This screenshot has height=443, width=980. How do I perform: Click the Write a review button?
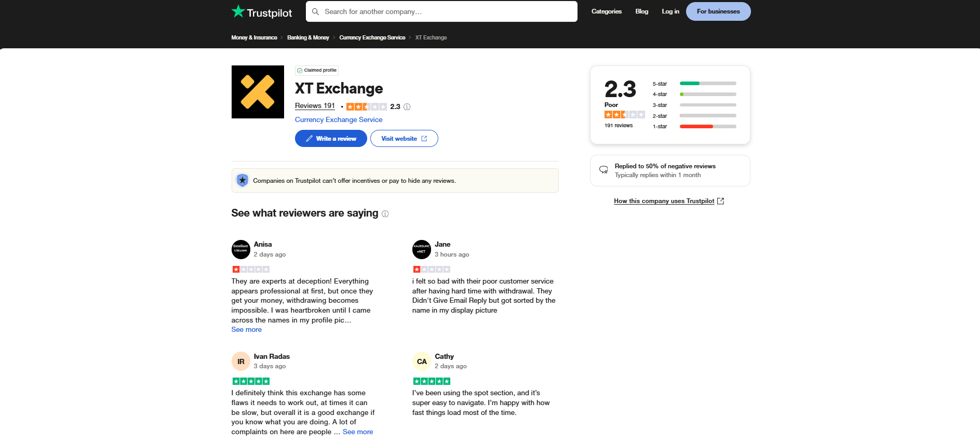[331, 139]
